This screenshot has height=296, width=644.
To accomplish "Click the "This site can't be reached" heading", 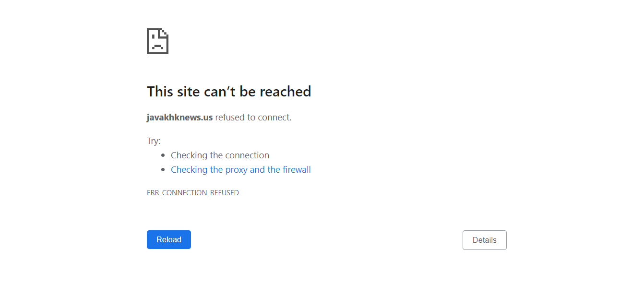I will [x=229, y=91].
